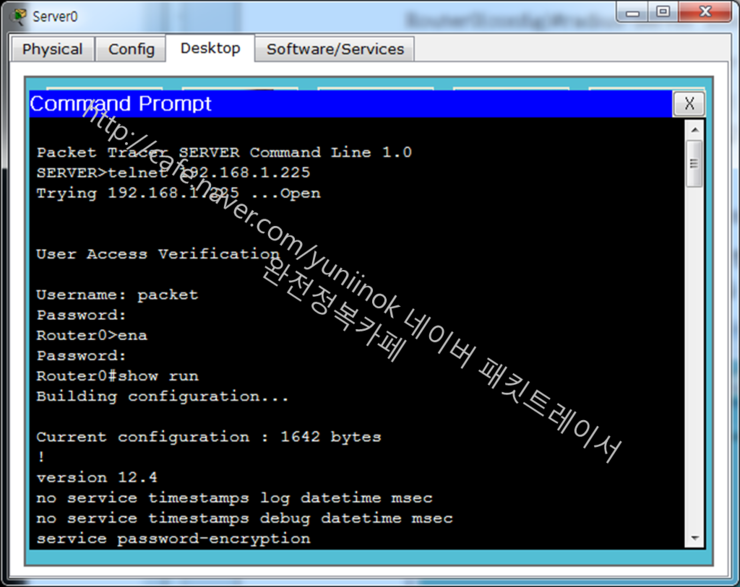Click 'Current configuration : 1642 bytes' text
The image size is (740, 587).
tap(208, 437)
